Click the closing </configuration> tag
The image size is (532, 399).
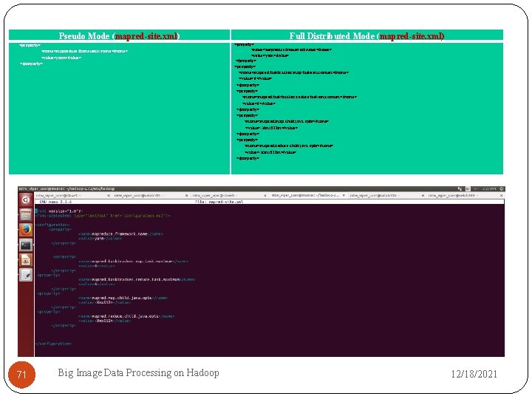pyautogui.click(x=53, y=344)
